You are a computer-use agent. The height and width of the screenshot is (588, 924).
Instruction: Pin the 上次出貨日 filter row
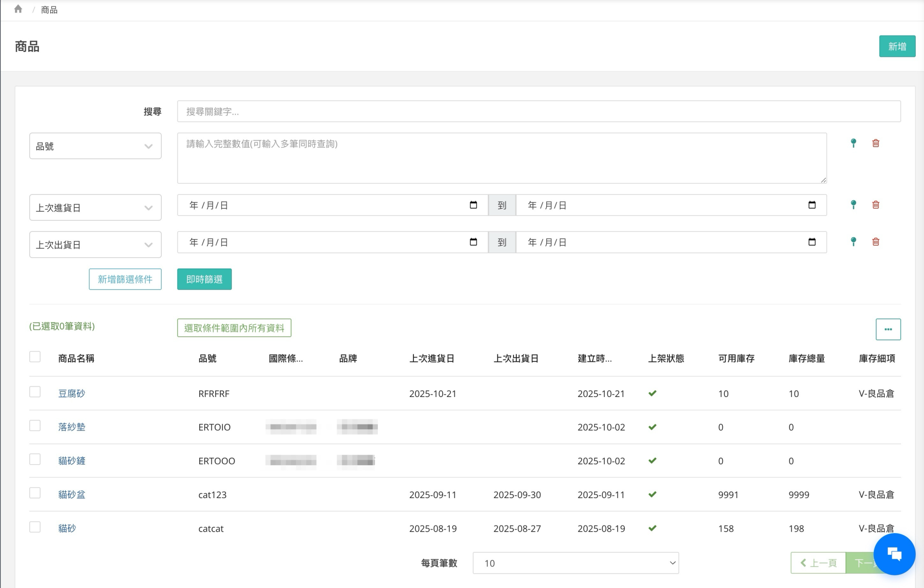[853, 242]
